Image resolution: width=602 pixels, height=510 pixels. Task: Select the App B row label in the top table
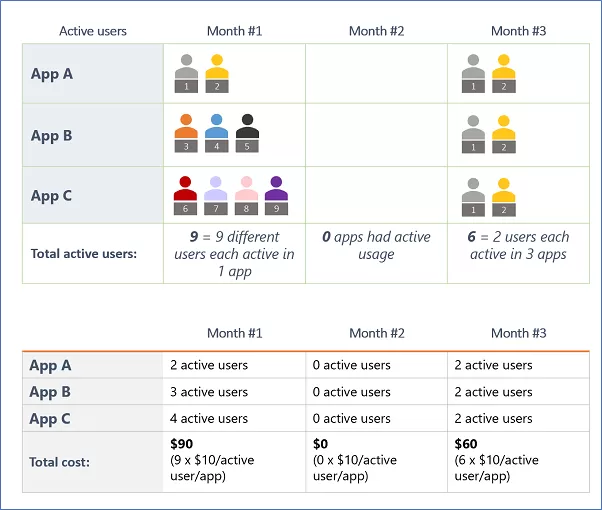point(52,135)
